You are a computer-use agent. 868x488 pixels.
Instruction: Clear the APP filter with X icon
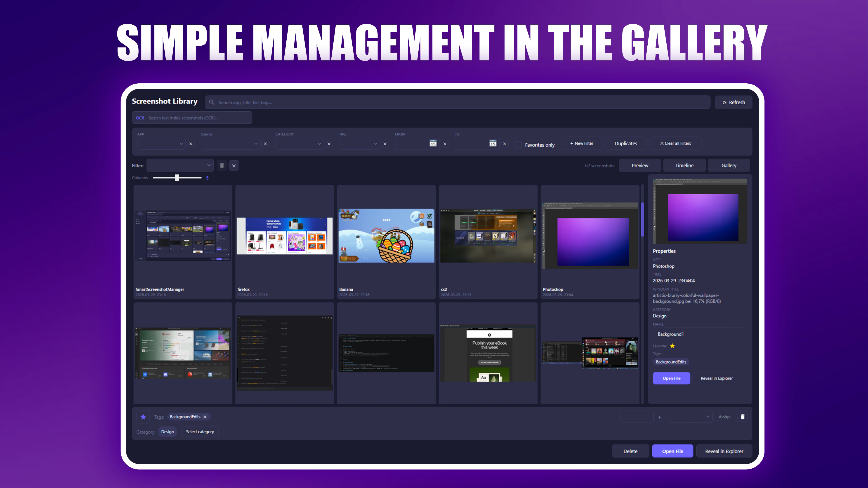pyautogui.click(x=191, y=144)
